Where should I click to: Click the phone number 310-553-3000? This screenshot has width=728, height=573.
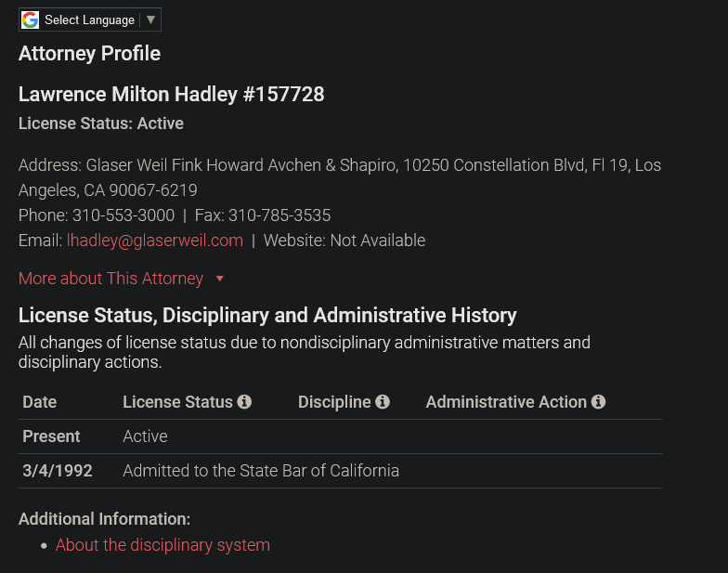123,215
